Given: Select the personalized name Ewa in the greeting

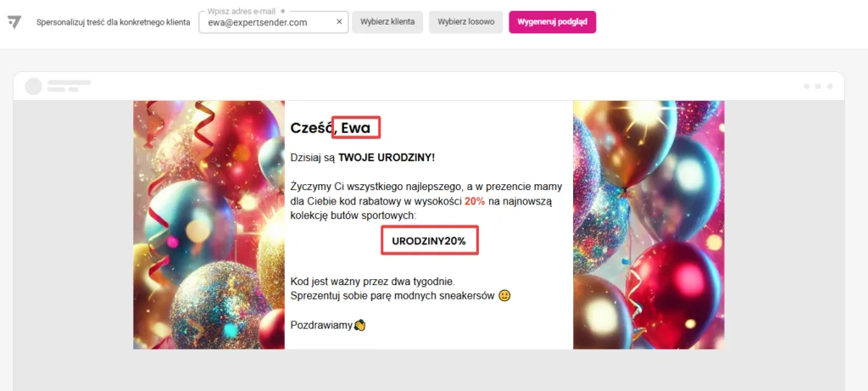Looking at the screenshot, I should 355,128.
